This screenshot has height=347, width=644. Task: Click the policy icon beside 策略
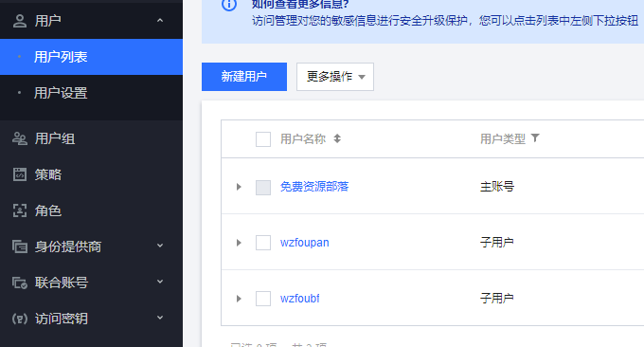tap(20, 174)
